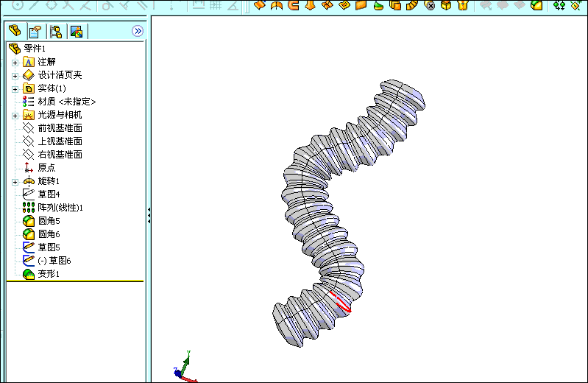Select the 阵列(线性)1 linear pattern icon
588x383 pixels.
click(29, 207)
